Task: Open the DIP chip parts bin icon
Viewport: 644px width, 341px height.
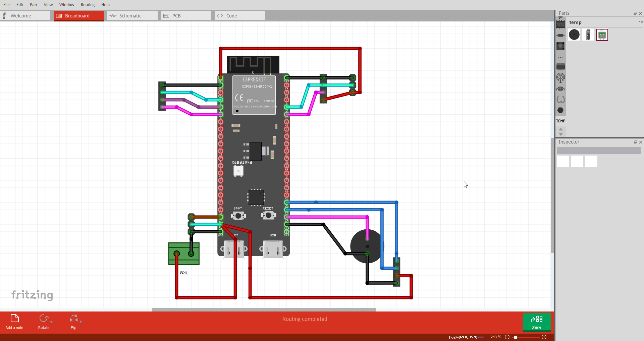Action: click(560, 66)
